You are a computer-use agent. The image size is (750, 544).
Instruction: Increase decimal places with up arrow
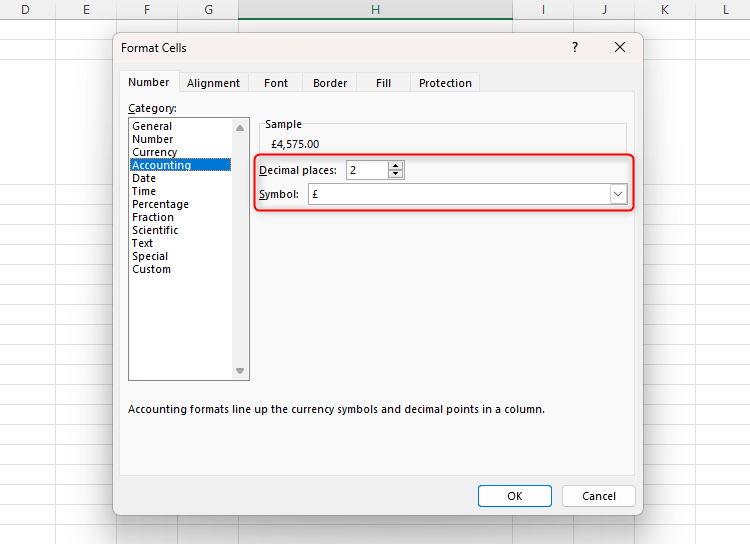click(x=396, y=166)
